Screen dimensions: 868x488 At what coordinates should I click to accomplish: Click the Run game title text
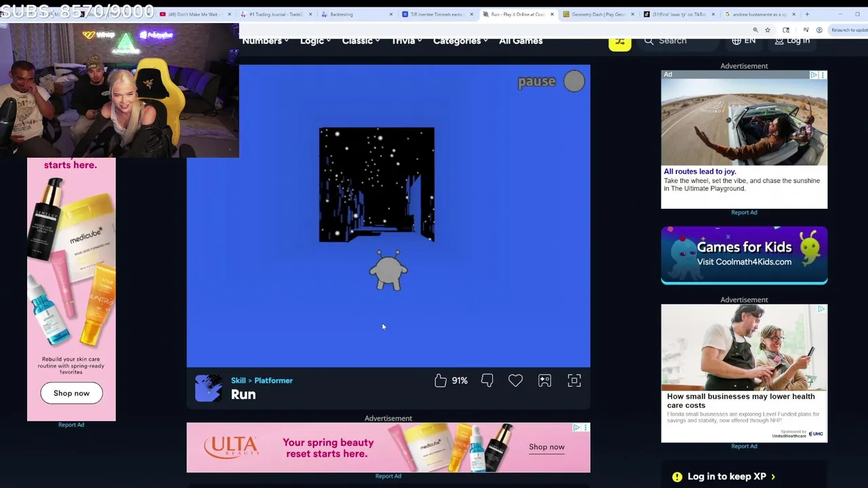coord(243,394)
